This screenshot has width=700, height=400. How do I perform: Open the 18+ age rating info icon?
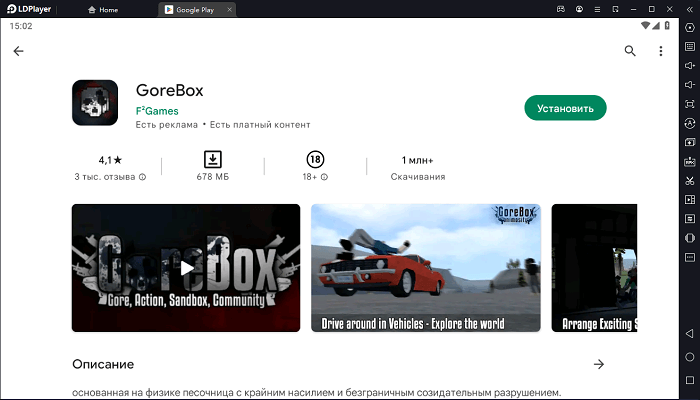click(325, 177)
